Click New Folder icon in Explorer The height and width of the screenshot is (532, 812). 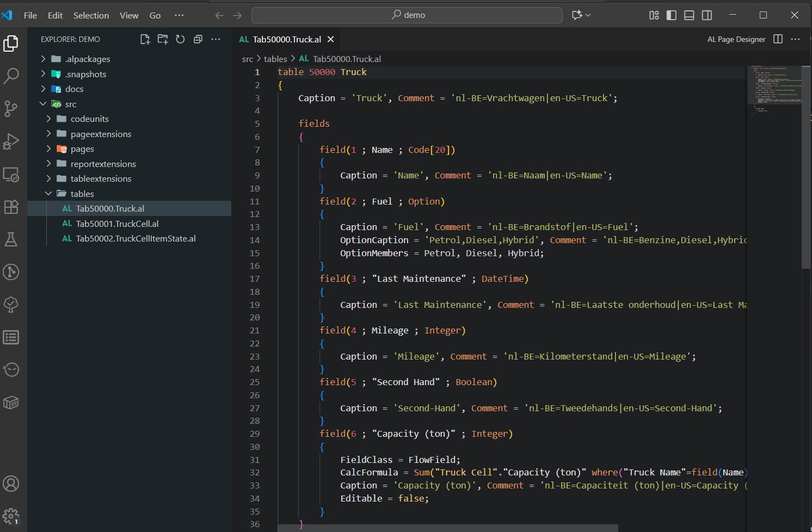coord(163,39)
